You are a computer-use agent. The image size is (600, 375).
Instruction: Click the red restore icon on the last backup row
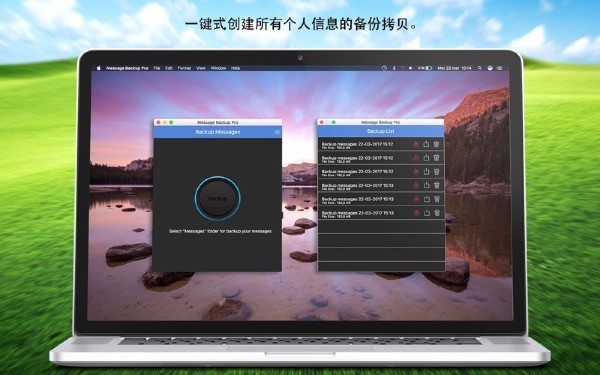tap(416, 213)
